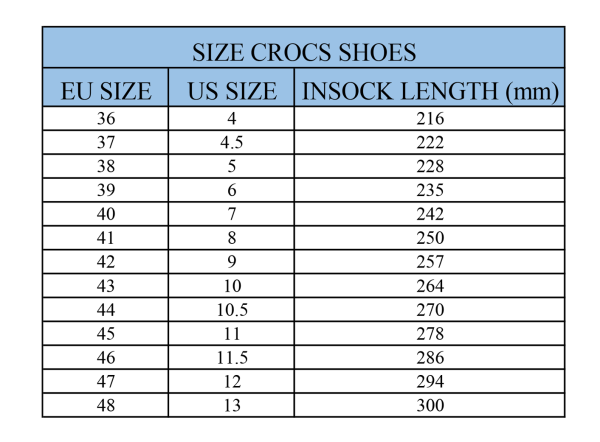Image resolution: width=600 pixels, height=442 pixels.
Task: Click the US size 7 cell
Action: pos(232,214)
